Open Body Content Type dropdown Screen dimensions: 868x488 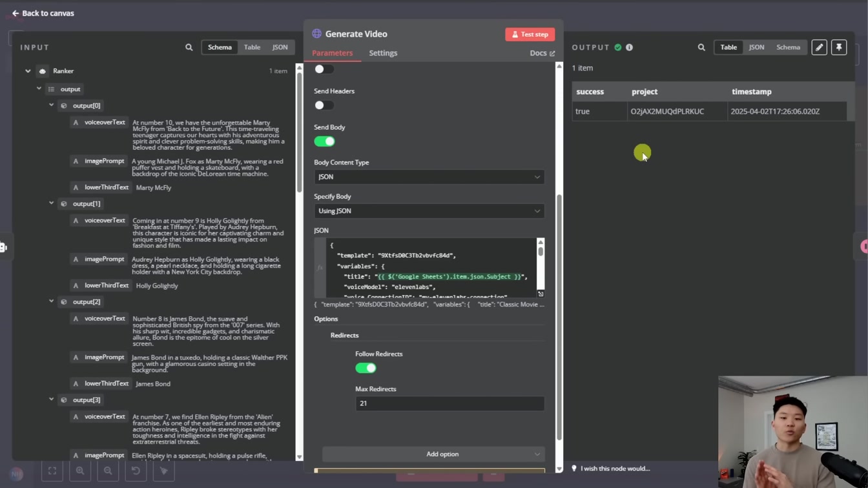coord(429,177)
